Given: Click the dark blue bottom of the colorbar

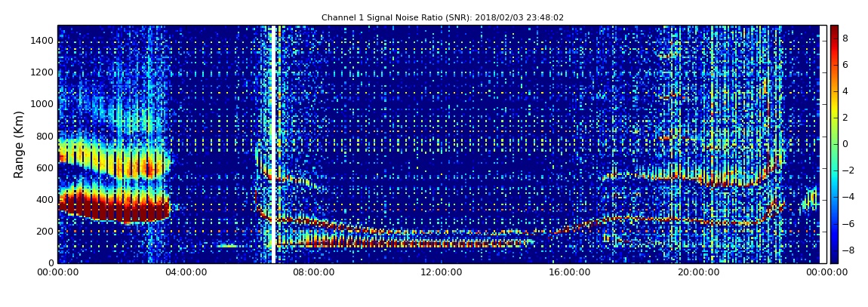Looking at the screenshot, I should (834, 259).
